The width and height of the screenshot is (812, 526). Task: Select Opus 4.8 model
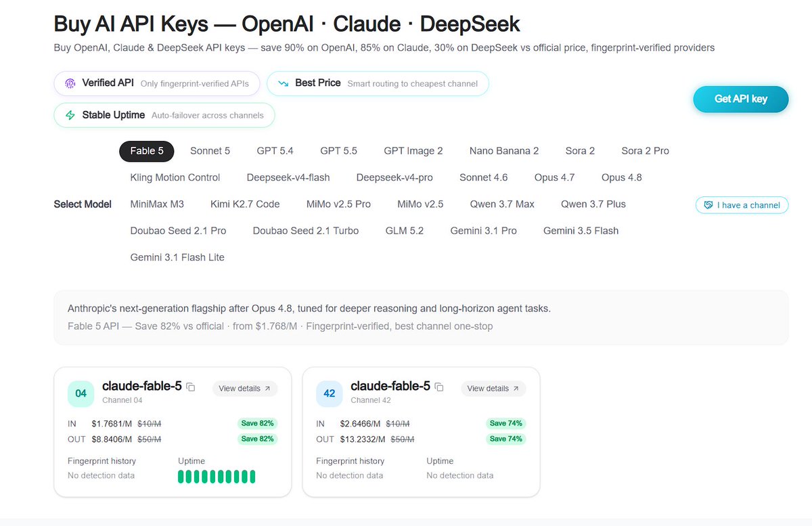(621, 177)
